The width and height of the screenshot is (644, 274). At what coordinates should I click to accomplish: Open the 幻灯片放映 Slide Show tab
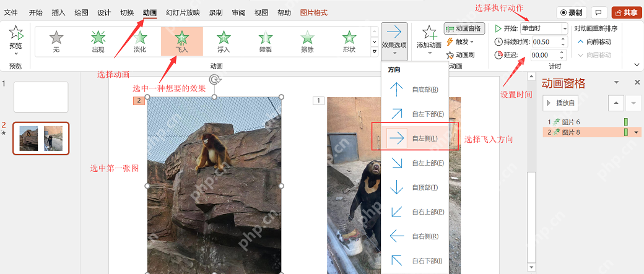[183, 13]
